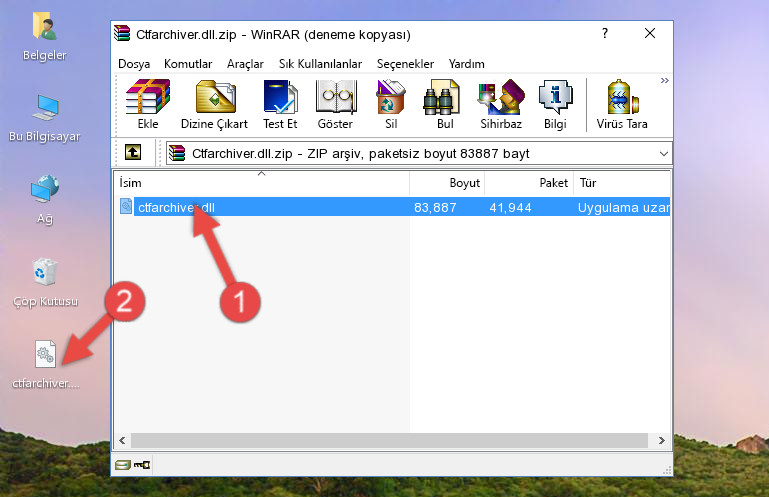This screenshot has width=769, height=497.
Task: Click the disk icon in status bar
Action: (123, 464)
